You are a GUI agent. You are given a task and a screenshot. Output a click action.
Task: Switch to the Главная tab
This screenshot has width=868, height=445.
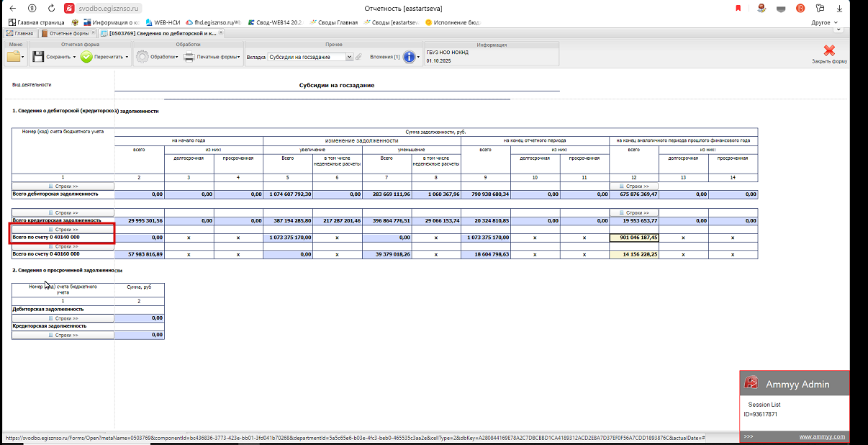point(20,33)
